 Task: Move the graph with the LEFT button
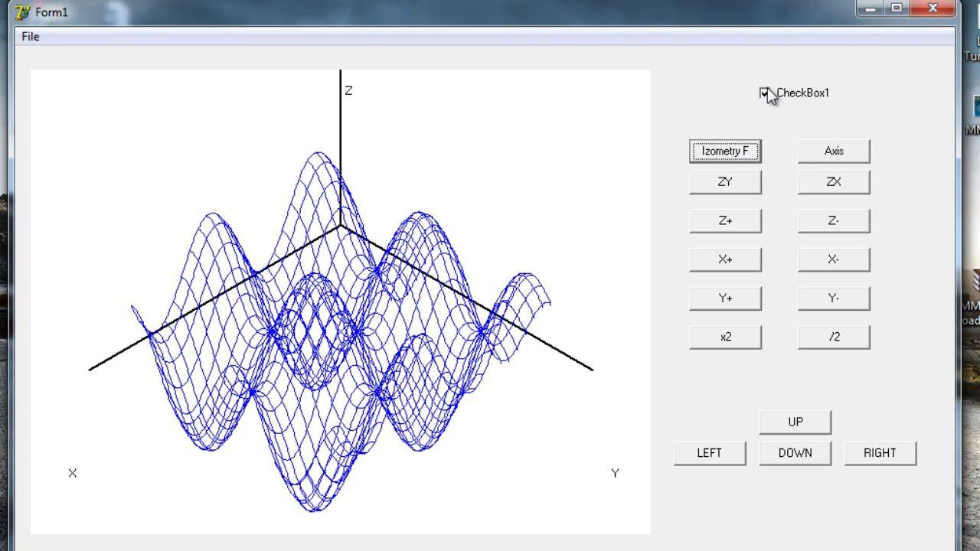710,452
